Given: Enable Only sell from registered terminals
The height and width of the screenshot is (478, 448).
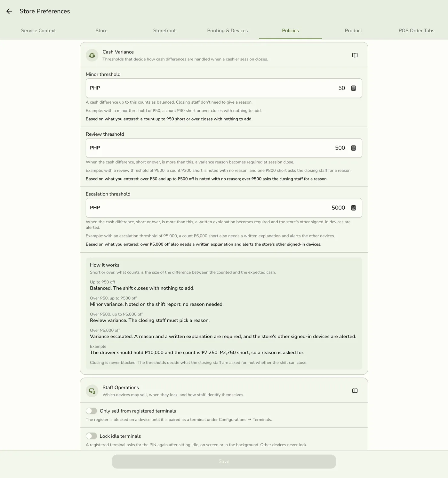Looking at the screenshot, I should click(x=91, y=411).
